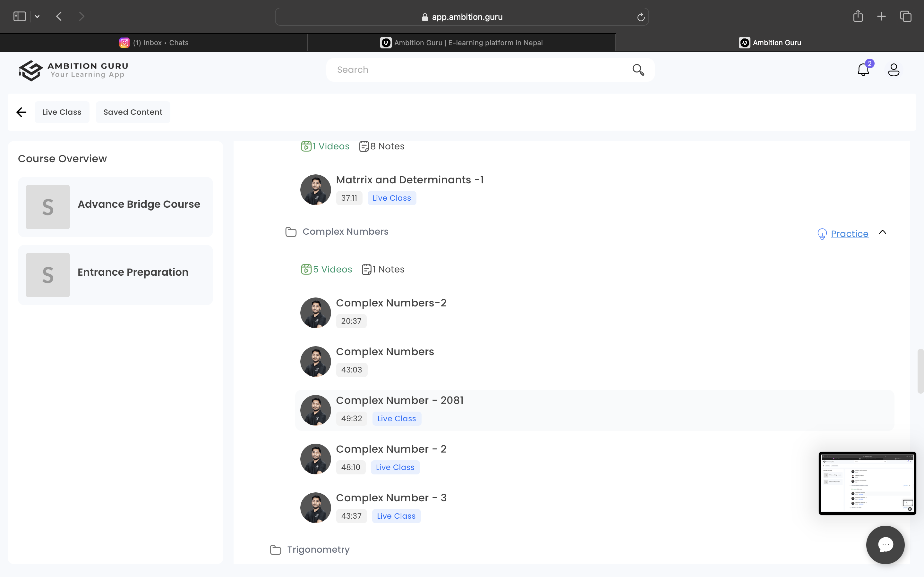This screenshot has height=577, width=924.
Task: Click the back arrow beside Live Class
Action: pos(21,112)
